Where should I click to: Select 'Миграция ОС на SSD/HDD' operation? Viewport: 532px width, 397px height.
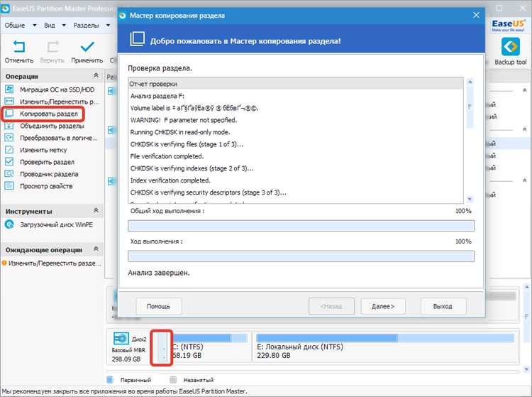pos(57,89)
